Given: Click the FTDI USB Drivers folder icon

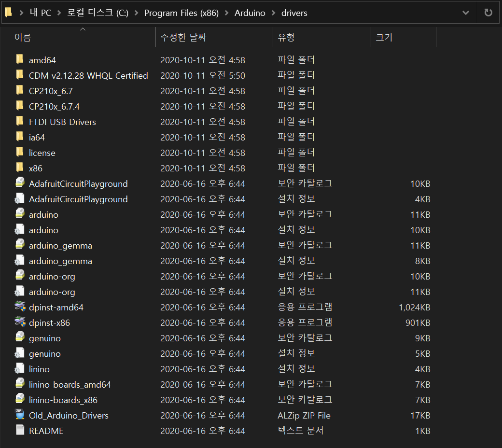Looking at the screenshot, I should [x=20, y=121].
